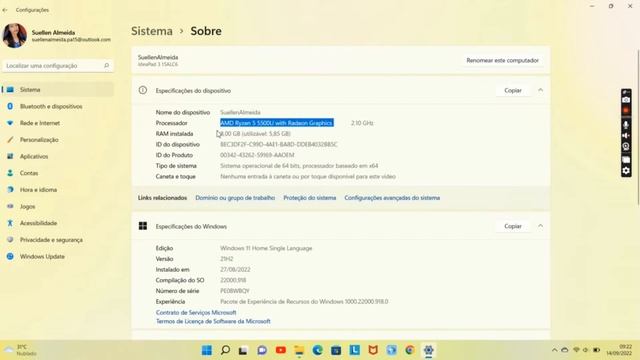
Task: Open Contrato de Serviços Microsoft link
Action: tap(196, 313)
